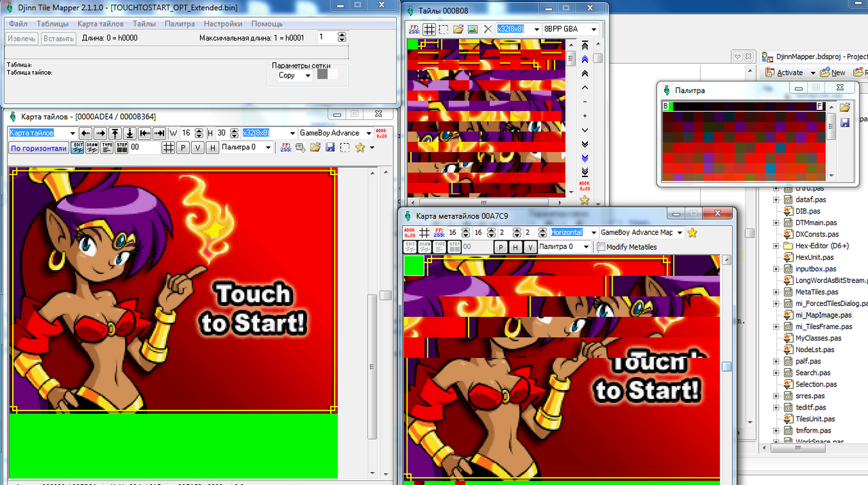Click the open folder icon in Палитра window
Screen dimensions: 868x485
point(845,107)
